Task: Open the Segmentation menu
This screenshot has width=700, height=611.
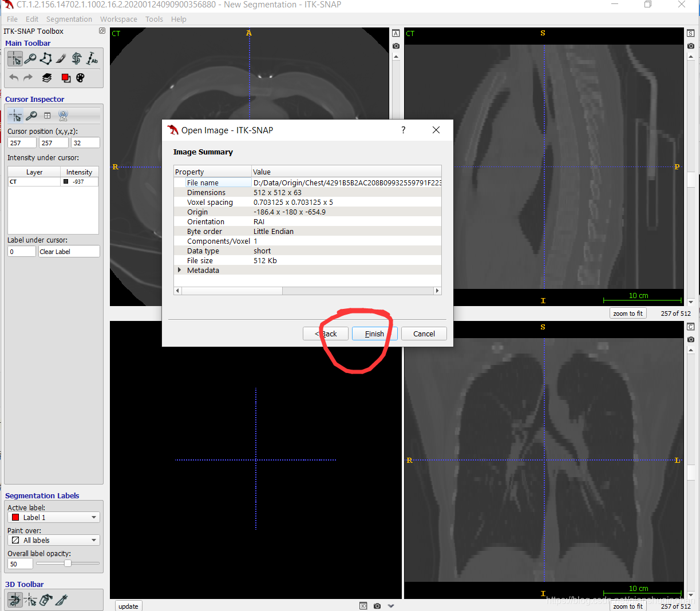Action: [x=69, y=19]
